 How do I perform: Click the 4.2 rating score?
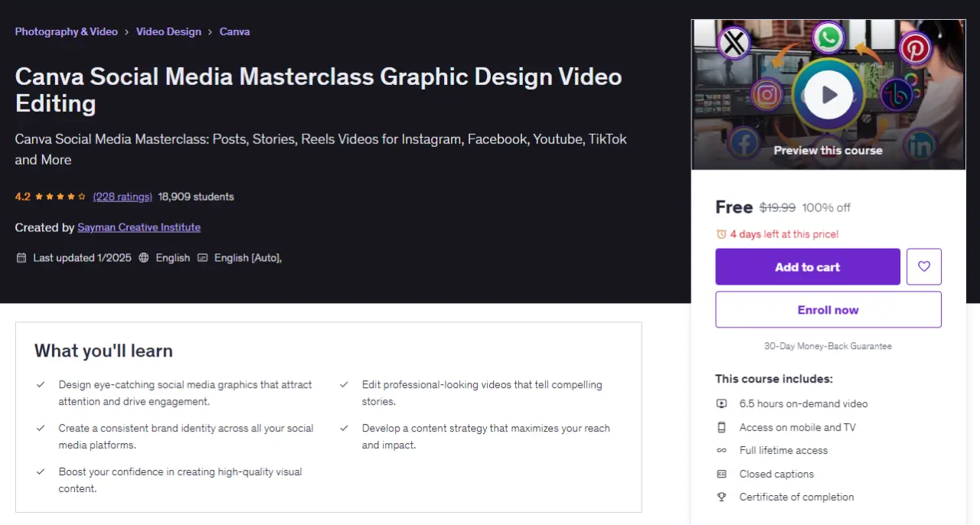click(x=23, y=197)
